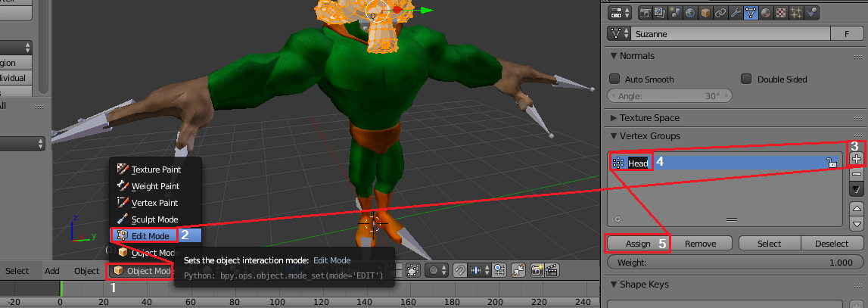
Task: Open the Object Data triangle tab
Action: 749,12
